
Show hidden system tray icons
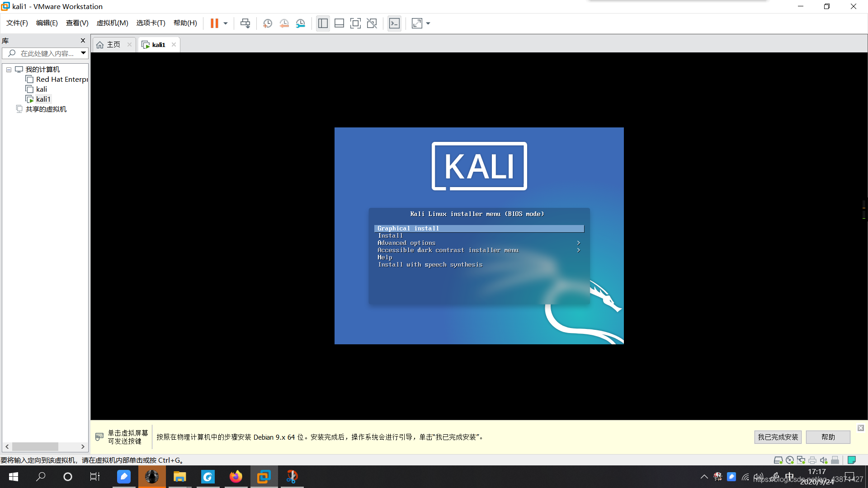pos(704,477)
